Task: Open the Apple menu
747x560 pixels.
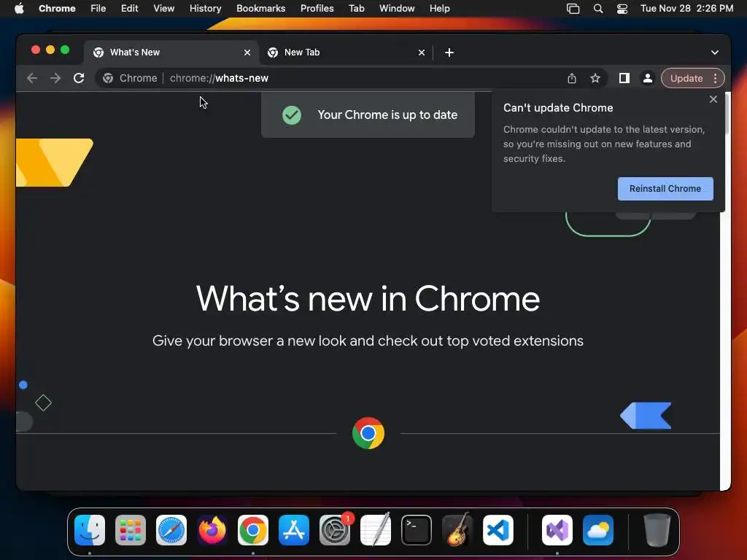Action: pyautogui.click(x=19, y=9)
